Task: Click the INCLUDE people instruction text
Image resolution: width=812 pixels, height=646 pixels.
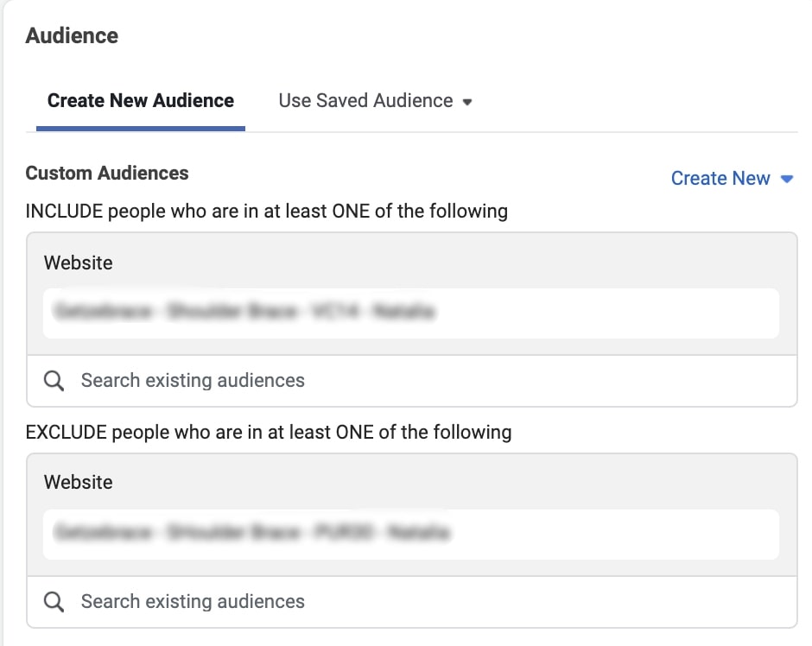Action: click(267, 212)
